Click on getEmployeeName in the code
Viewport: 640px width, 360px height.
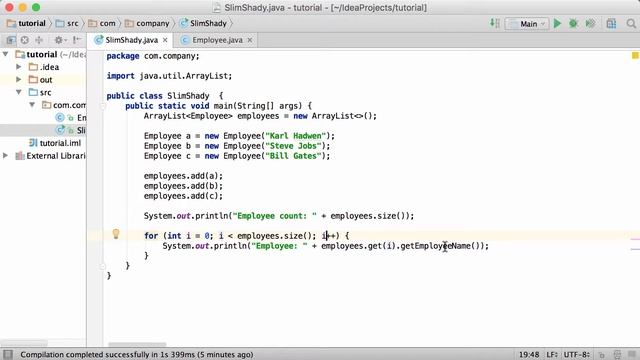[x=436, y=246]
